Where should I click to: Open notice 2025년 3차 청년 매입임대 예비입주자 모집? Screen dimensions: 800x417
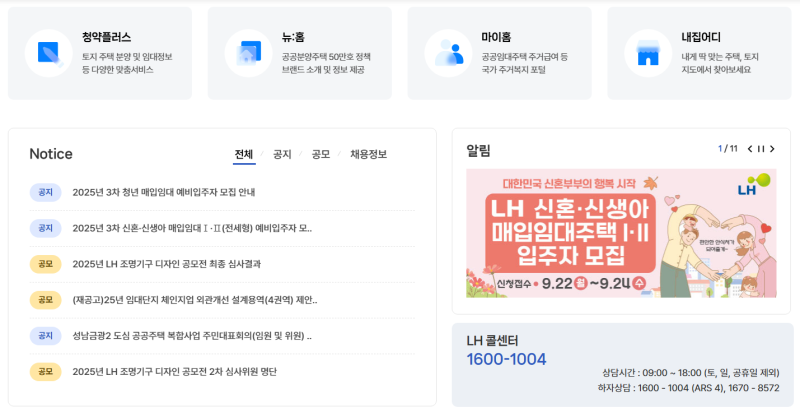click(164, 192)
